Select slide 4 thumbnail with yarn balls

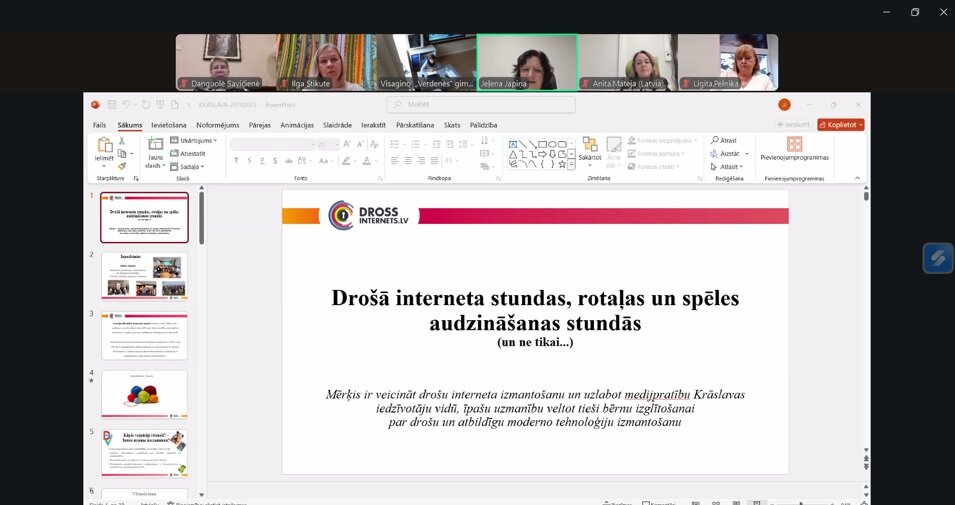point(144,394)
